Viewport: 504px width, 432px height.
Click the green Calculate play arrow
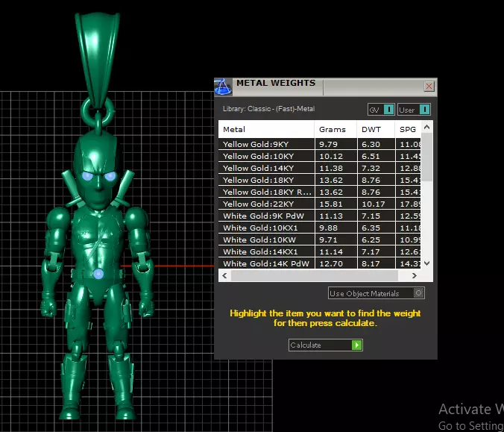tap(357, 345)
